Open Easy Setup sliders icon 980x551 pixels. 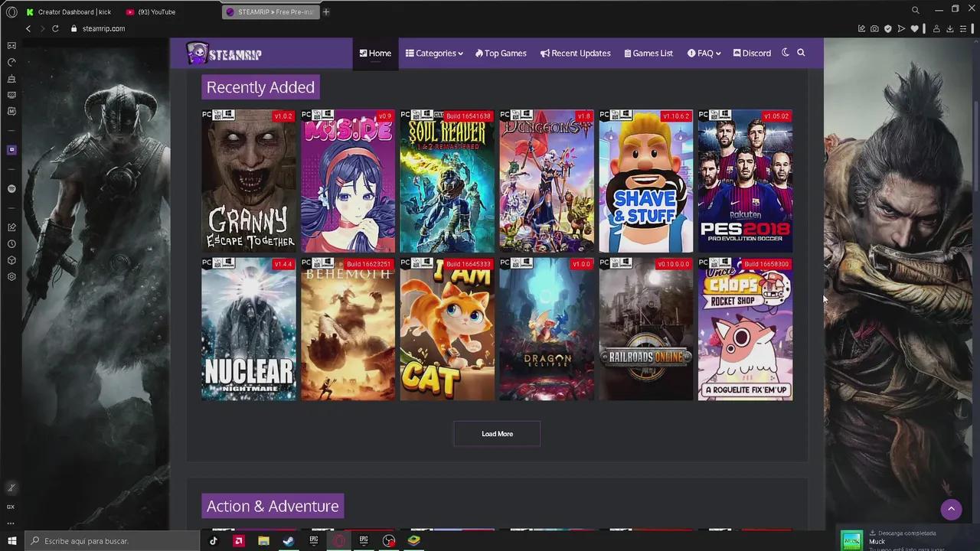point(964,28)
